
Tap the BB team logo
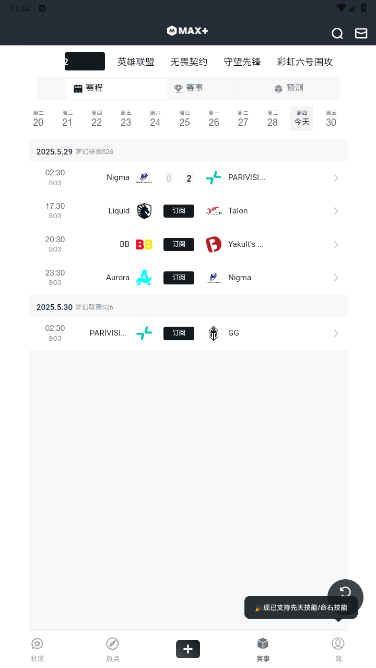pyautogui.click(x=144, y=245)
